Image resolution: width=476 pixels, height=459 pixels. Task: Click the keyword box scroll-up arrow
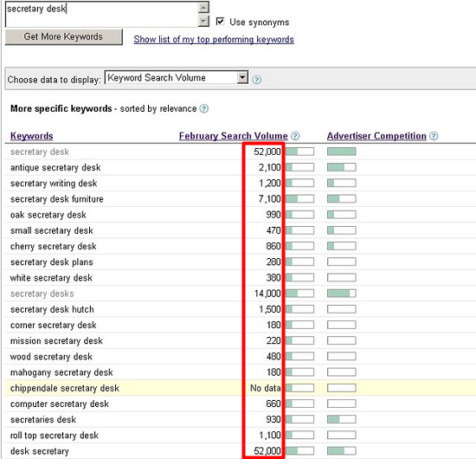point(203,8)
